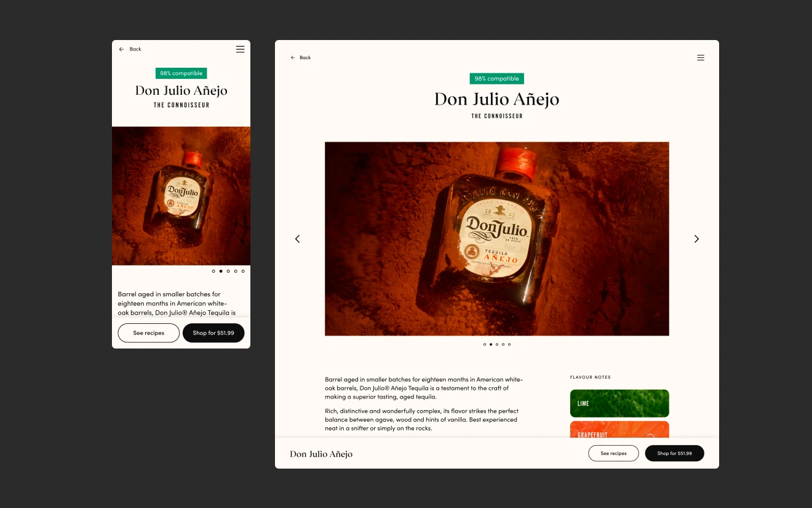Open the Lime flavour note card

pyautogui.click(x=619, y=403)
